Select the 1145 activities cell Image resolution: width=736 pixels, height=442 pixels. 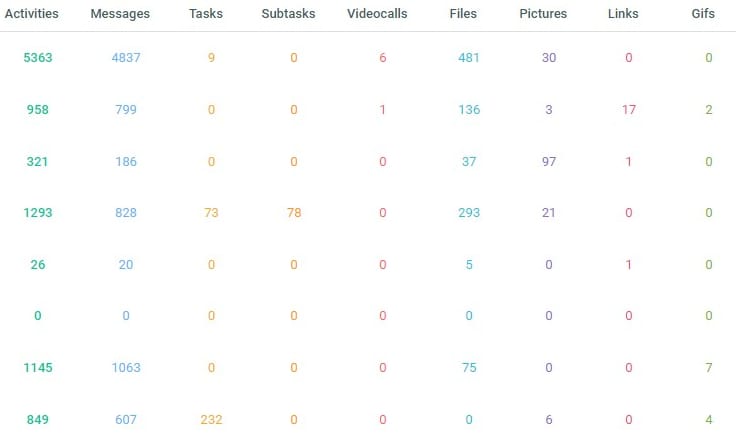click(x=37, y=368)
